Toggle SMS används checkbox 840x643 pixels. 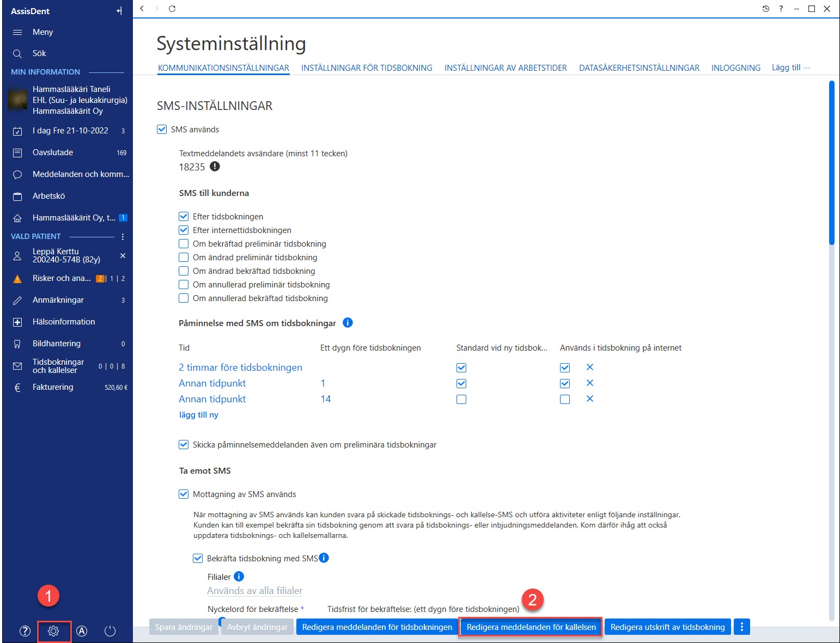[162, 130]
